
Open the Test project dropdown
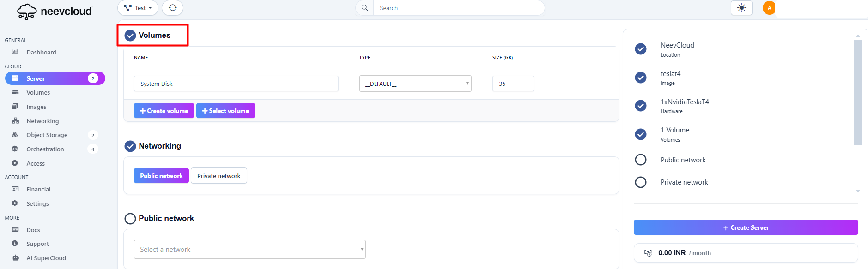point(138,8)
